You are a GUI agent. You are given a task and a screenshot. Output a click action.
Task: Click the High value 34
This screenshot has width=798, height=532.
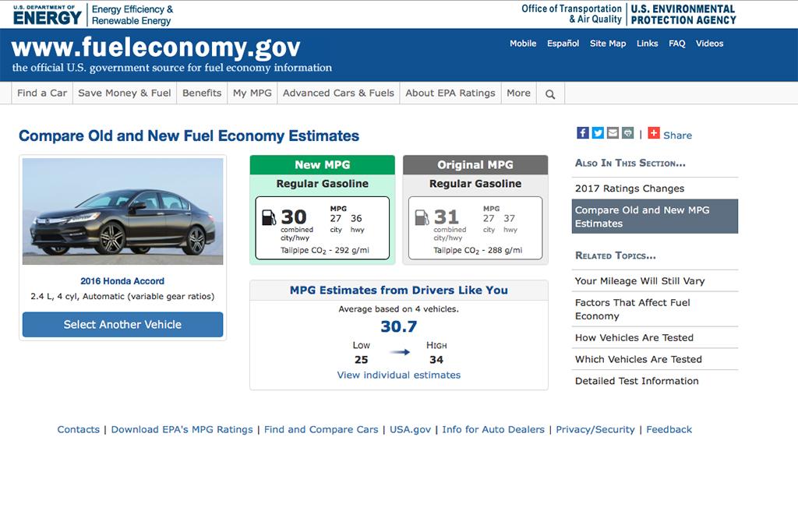tap(436, 360)
